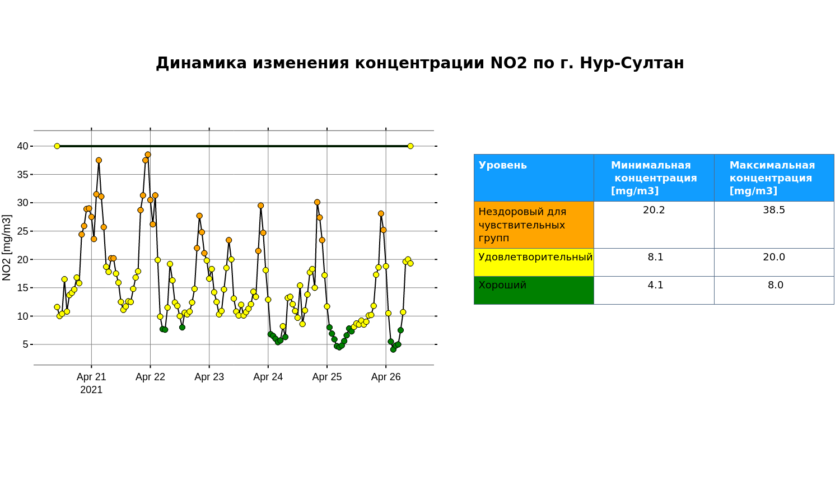The height and width of the screenshot is (504, 840).
Task: Click the 'Apr 26' x-axis tick label
Action: (386, 377)
